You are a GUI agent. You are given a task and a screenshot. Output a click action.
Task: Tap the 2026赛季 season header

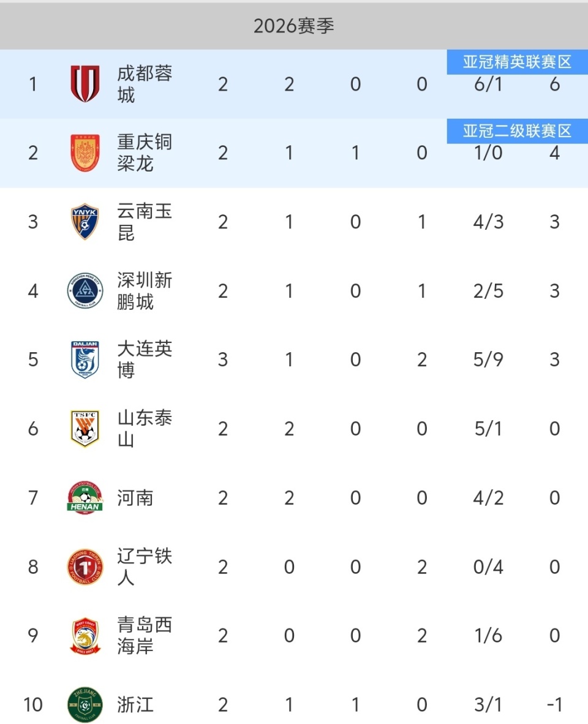click(x=294, y=26)
